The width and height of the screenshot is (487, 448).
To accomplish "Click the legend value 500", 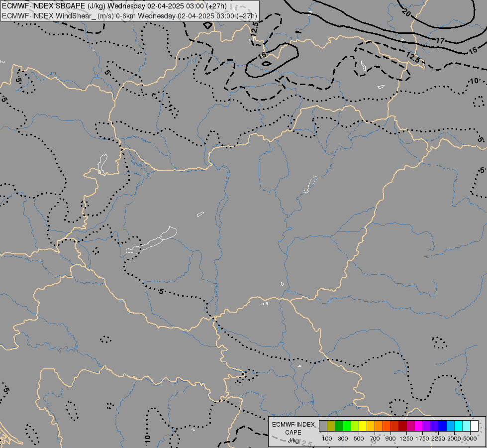I will pyautogui.click(x=359, y=439).
